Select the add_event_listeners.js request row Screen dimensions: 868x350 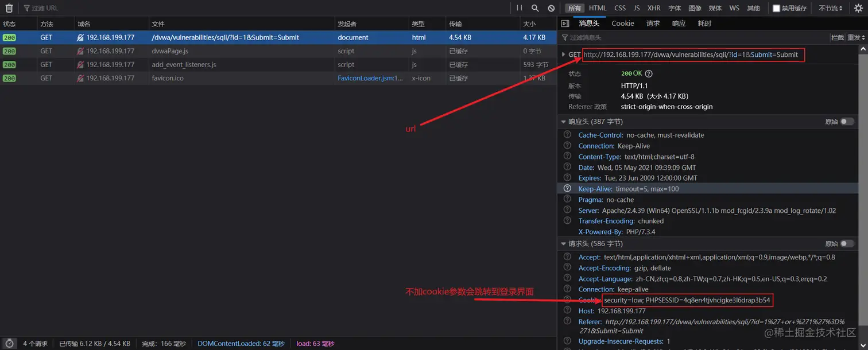pyautogui.click(x=278, y=65)
